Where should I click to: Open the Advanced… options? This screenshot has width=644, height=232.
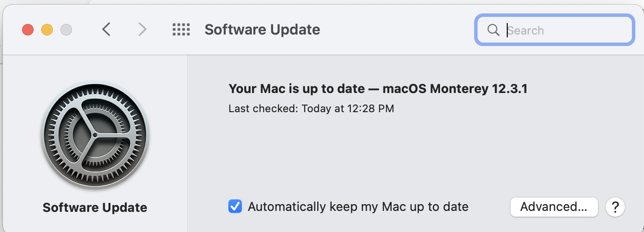[x=553, y=207]
